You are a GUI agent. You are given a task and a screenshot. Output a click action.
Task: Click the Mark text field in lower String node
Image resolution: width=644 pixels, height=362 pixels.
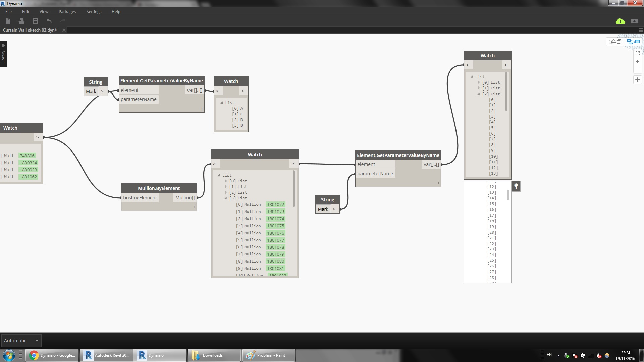(323, 209)
